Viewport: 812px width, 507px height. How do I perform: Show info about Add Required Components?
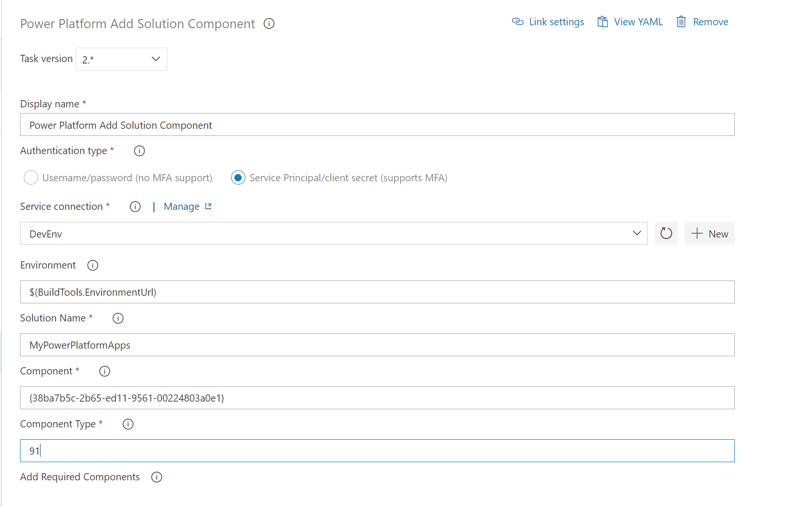pos(156,477)
